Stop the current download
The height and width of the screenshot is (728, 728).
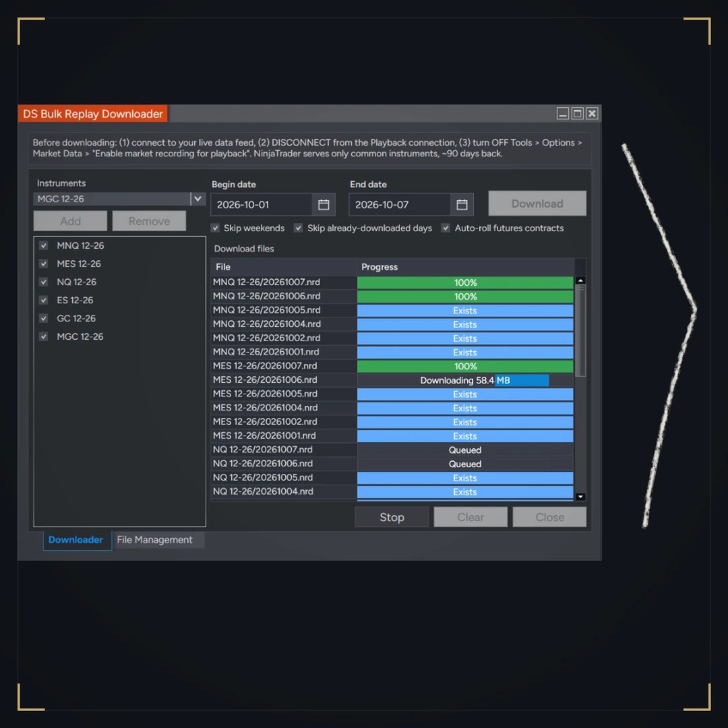(392, 517)
